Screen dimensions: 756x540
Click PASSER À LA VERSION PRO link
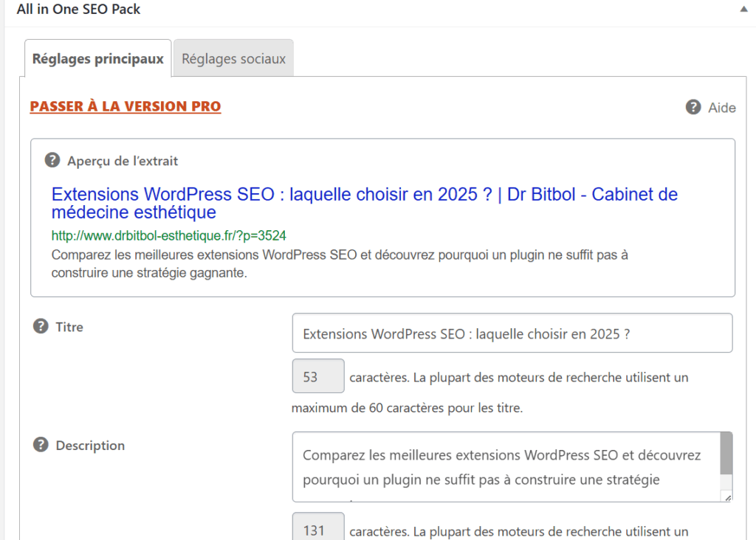pos(126,106)
